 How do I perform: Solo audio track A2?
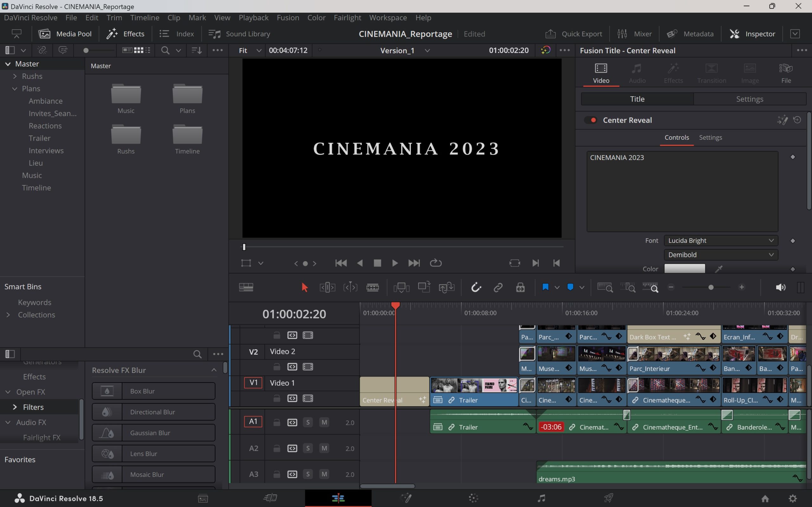tap(308, 448)
